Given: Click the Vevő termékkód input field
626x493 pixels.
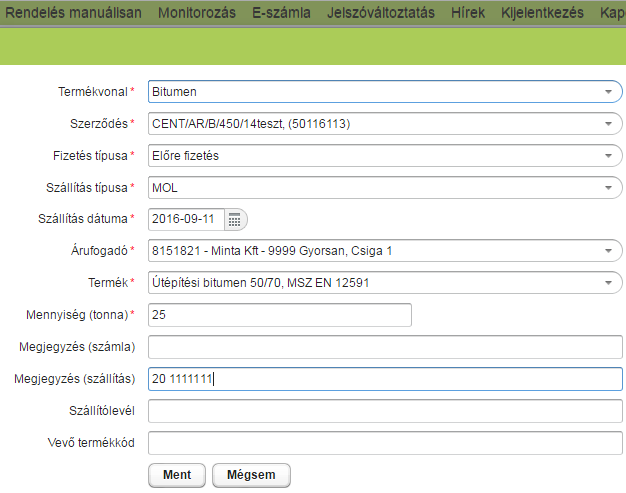Looking at the screenshot, I should tap(385, 443).
